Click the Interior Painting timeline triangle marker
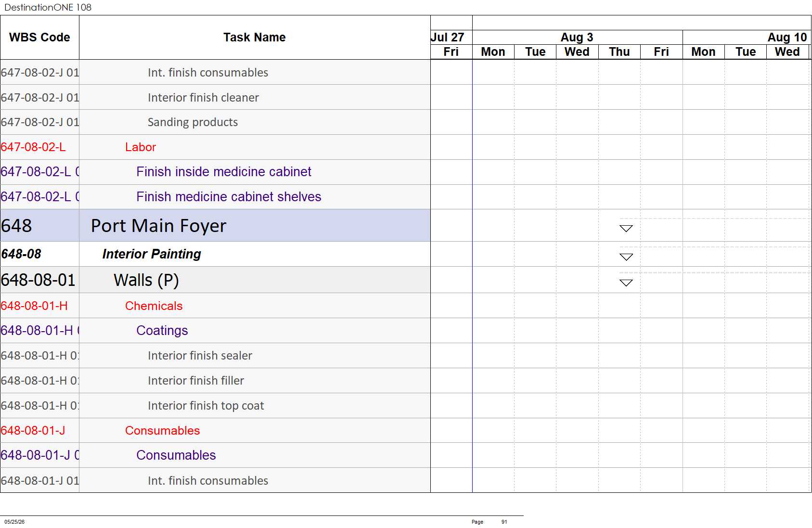The width and height of the screenshot is (812, 528). pyautogui.click(x=626, y=257)
